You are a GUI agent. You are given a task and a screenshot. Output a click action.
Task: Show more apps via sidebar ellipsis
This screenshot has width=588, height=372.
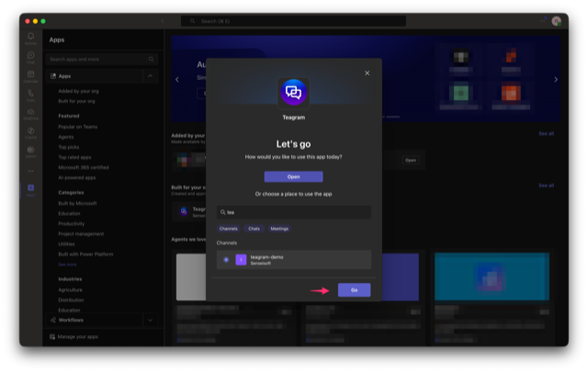tap(30, 171)
